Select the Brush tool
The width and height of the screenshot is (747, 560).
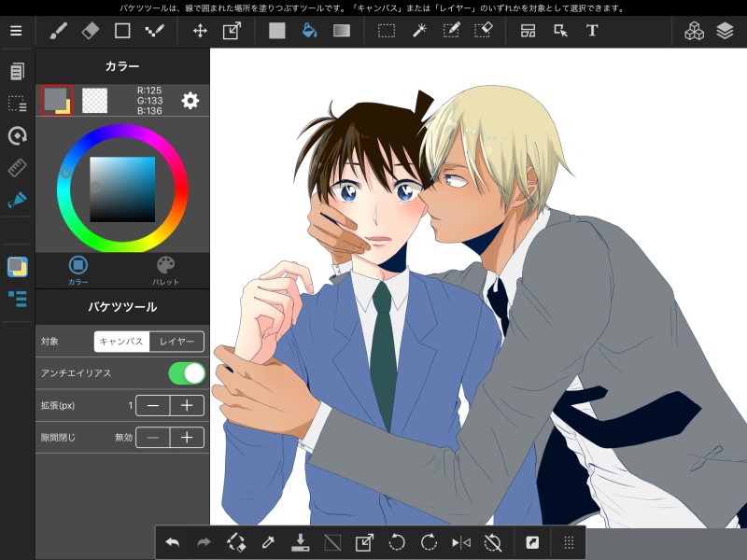pyautogui.click(x=58, y=31)
